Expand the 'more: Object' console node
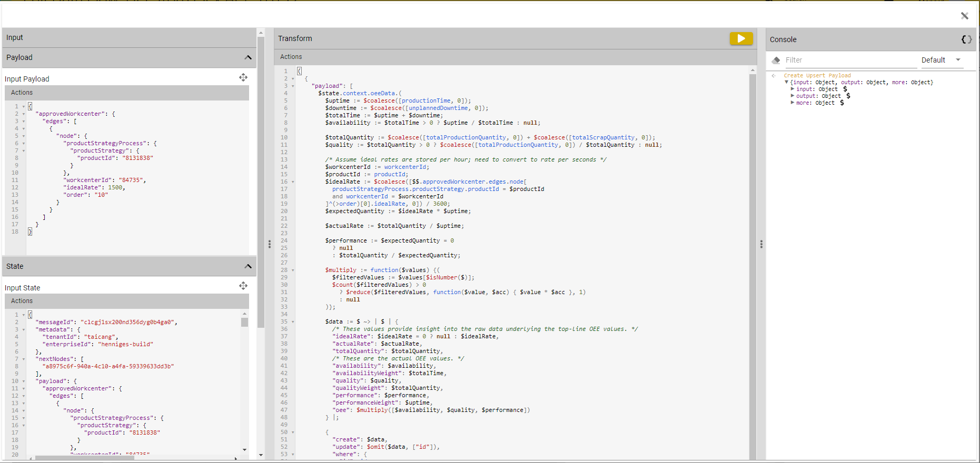This screenshot has height=463, width=980. [x=792, y=103]
